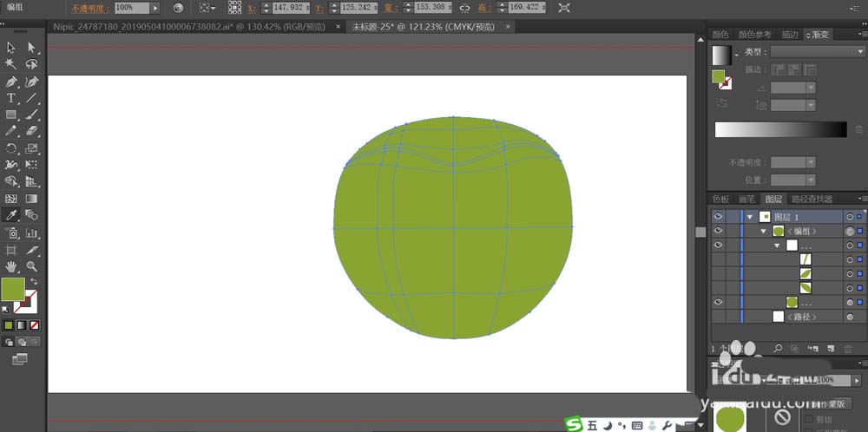The height and width of the screenshot is (432, 868).
Task: Click the swap fill and stroke arrows
Action: click(33, 282)
